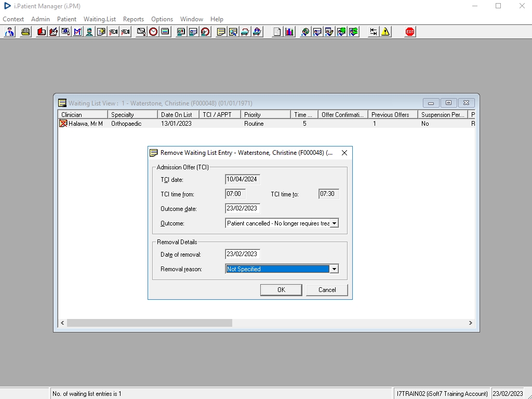Screen dimensions: 532x399
Task: Open the Window menu
Action: [191, 19]
